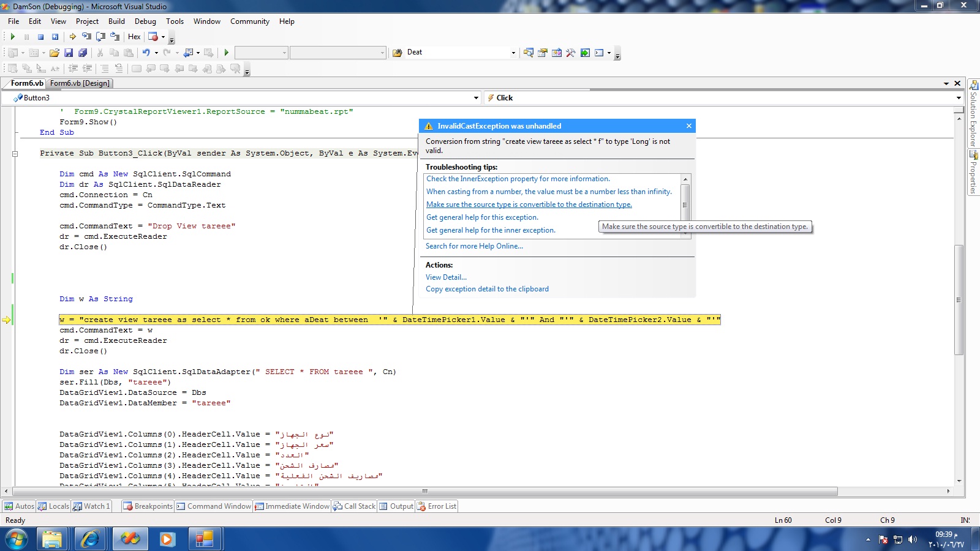Click the code editor horizontal scrollbar
This screenshot has height=551, width=980.
[x=424, y=491]
